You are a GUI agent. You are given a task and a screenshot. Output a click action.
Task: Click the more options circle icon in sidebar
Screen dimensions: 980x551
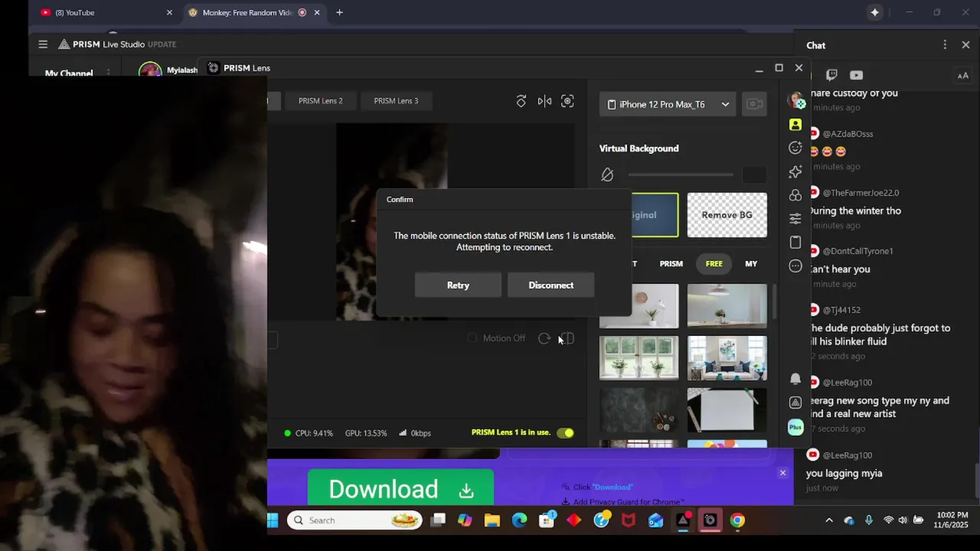pos(795,266)
